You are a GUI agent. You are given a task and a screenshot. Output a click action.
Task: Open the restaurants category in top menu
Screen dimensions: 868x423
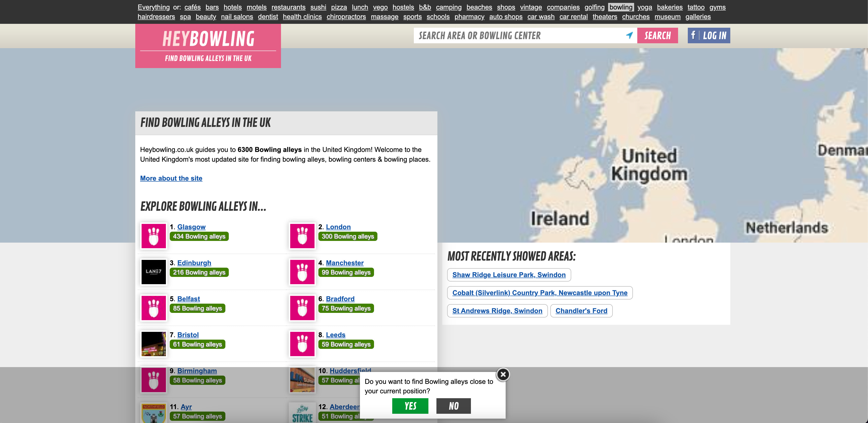[289, 7]
